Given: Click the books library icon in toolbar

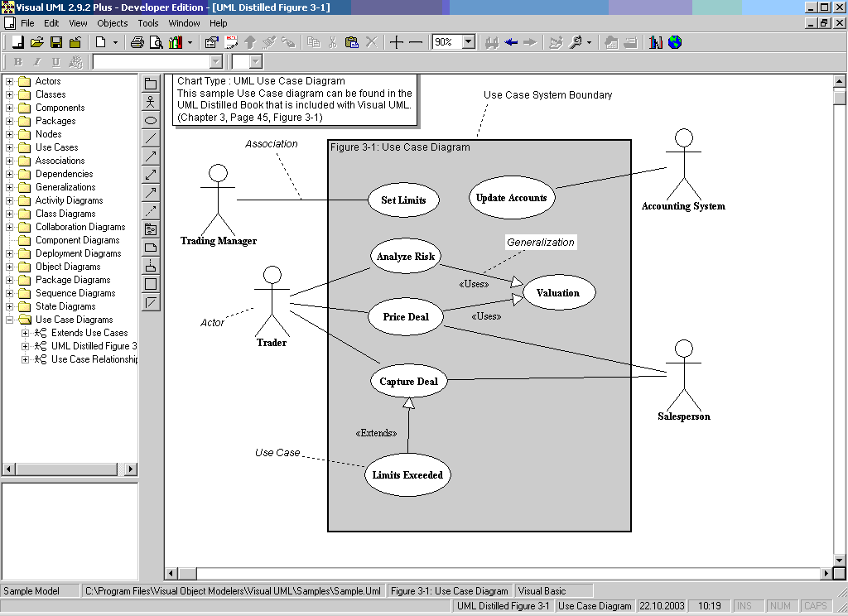Looking at the screenshot, I should point(176,42).
